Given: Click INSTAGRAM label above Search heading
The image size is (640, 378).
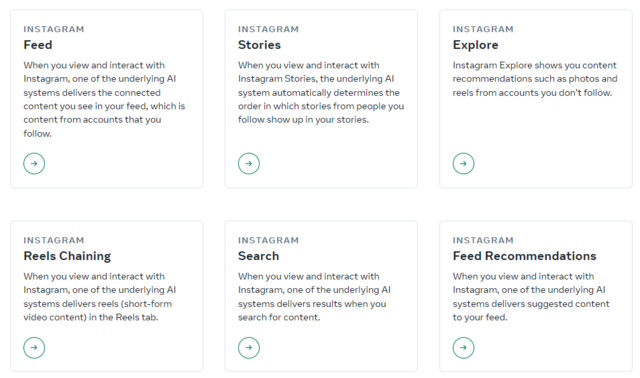Looking at the screenshot, I should tap(268, 240).
